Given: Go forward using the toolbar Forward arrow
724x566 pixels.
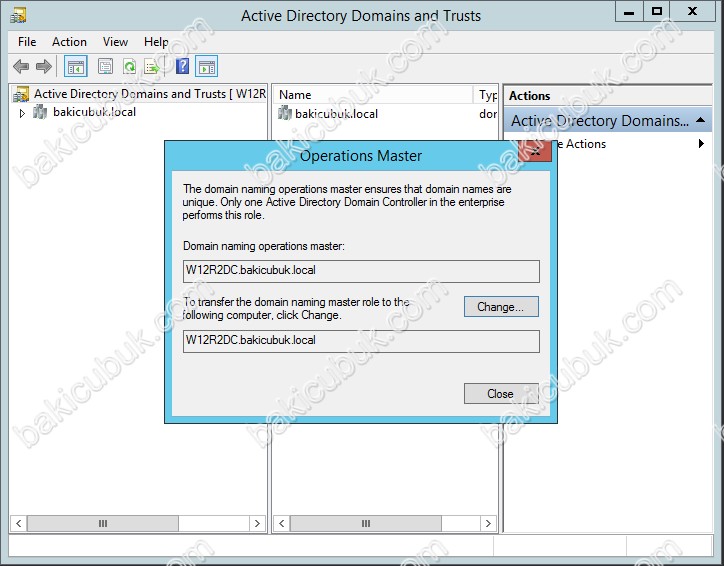Looking at the screenshot, I should click(x=44, y=67).
